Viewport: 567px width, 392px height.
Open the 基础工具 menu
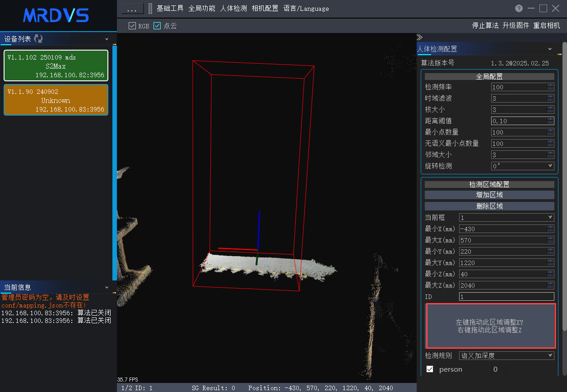pos(170,9)
